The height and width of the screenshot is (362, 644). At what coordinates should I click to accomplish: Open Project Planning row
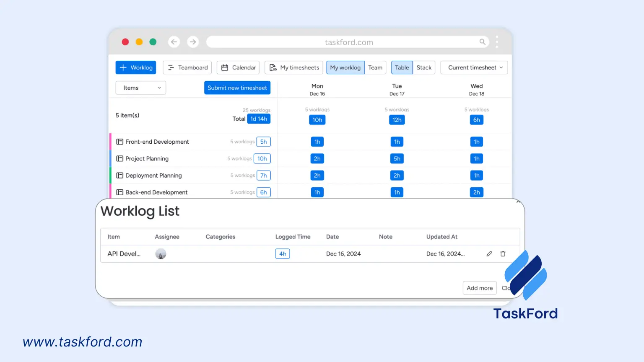(x=147, y=158)
